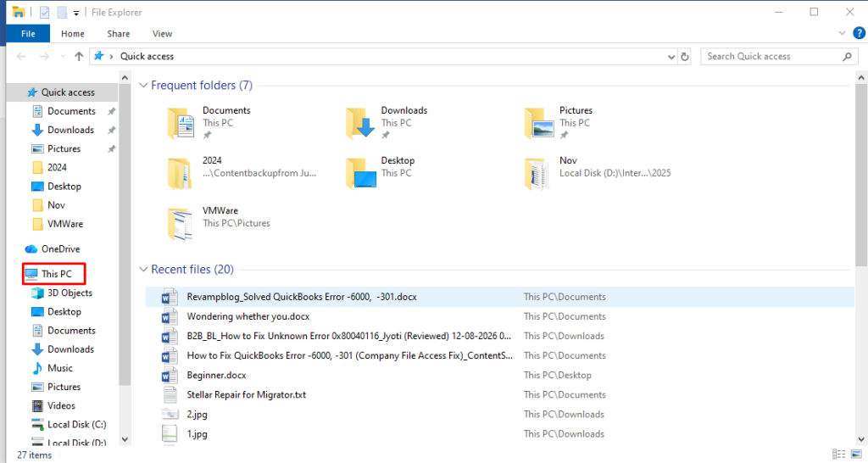868x463 pixels.
Task: Click the Back navigation arrow
Action: pos(21,57)
